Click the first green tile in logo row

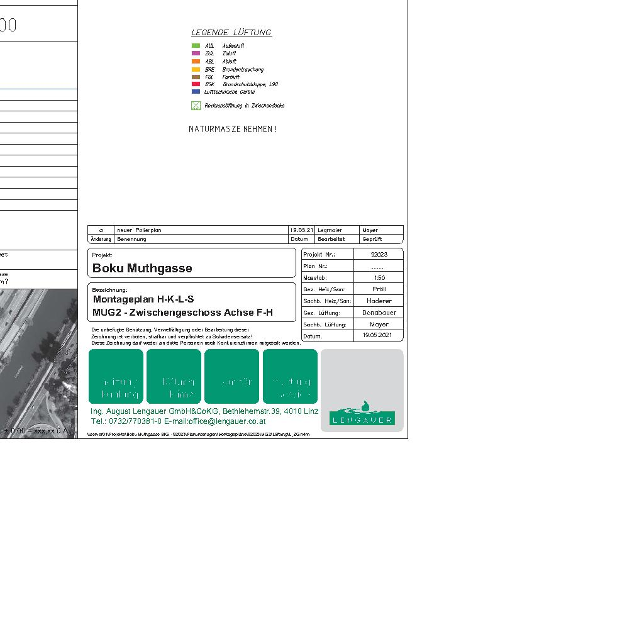pyautogui.click(x=116, y=376)
